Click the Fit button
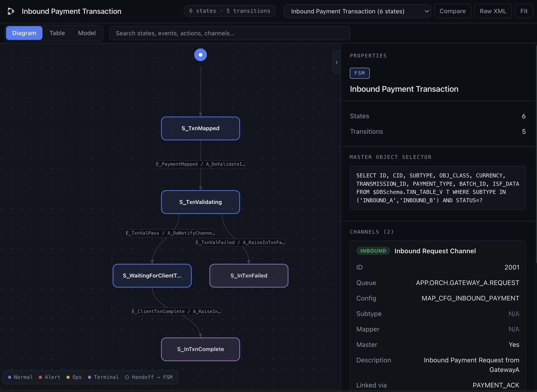 (524, 11)
